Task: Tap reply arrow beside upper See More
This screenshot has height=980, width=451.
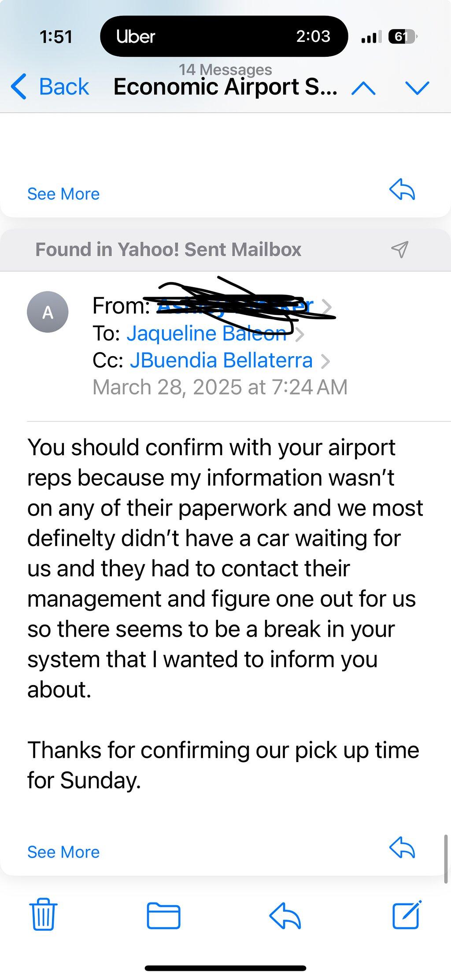Action: click(x=402, y=190)
